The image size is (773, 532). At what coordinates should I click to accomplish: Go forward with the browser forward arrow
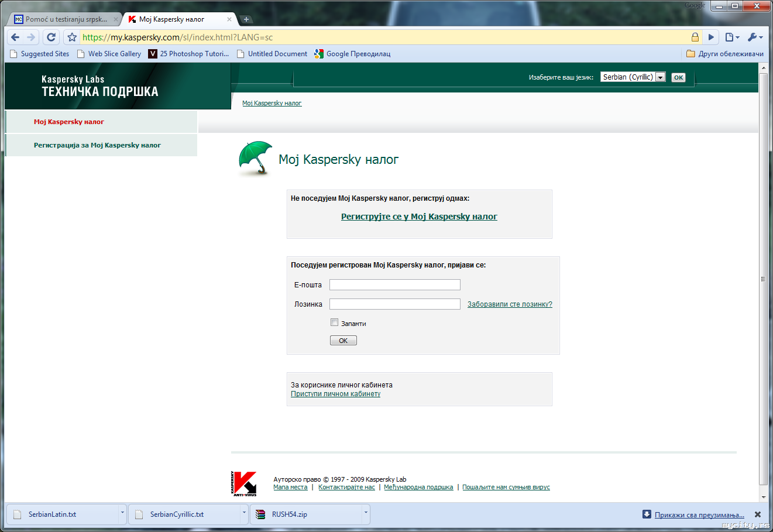click(x=31, y=37)
